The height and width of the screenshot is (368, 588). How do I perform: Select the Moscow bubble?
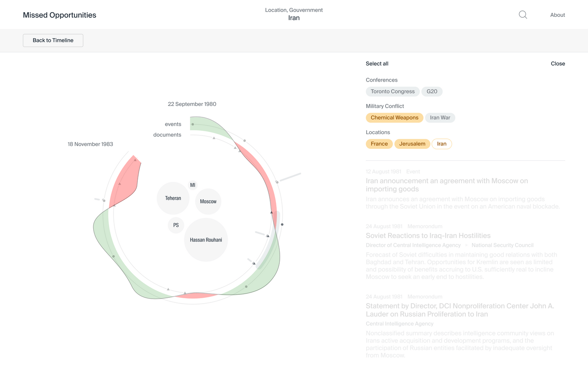click(208, 201)
